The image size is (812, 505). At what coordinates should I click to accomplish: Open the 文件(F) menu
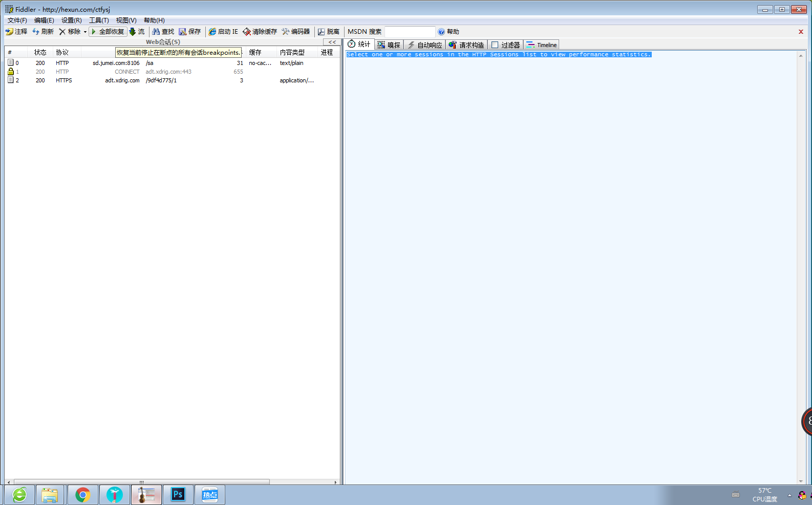point(17,20)
